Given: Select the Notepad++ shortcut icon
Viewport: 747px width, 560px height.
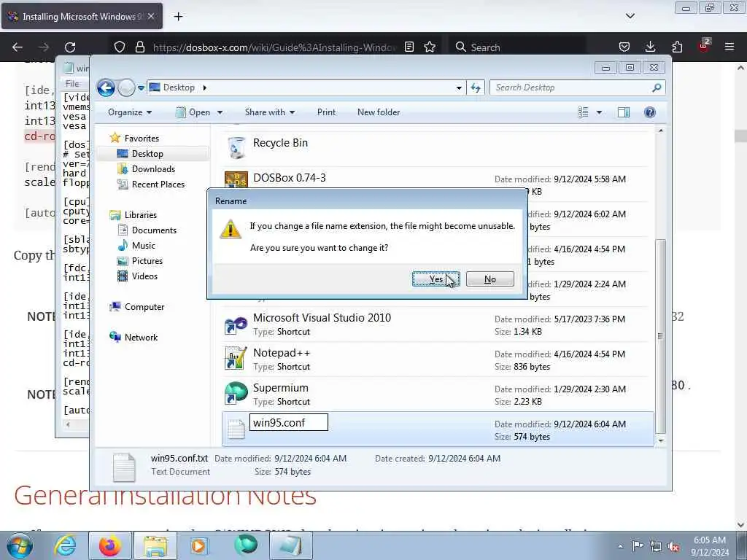Looking at the screenshot, I should pos(236,359).
